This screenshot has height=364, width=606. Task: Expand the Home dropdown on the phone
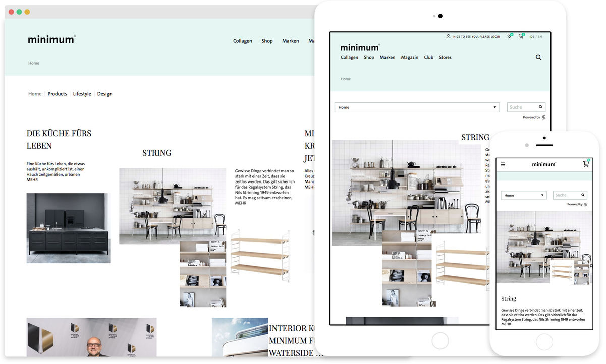tap(523, 195)
